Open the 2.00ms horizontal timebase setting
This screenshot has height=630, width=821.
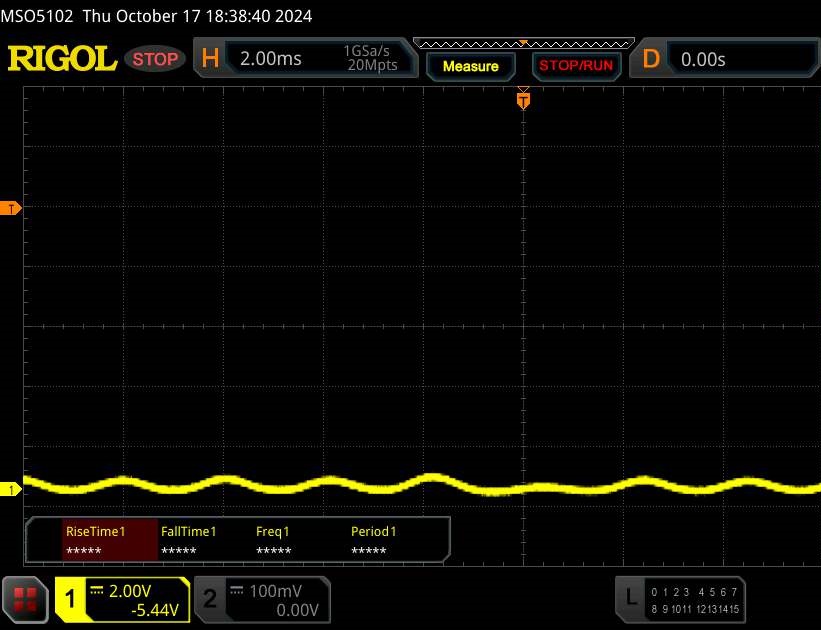(x=271, y=59)
